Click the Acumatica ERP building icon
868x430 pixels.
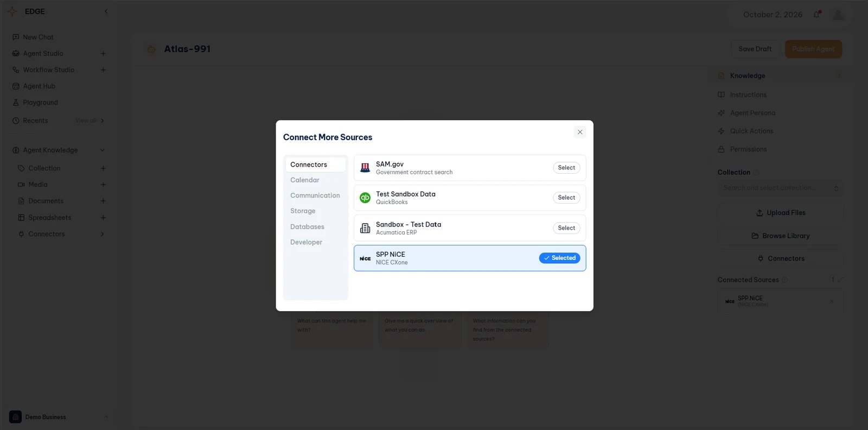(365, 228)
